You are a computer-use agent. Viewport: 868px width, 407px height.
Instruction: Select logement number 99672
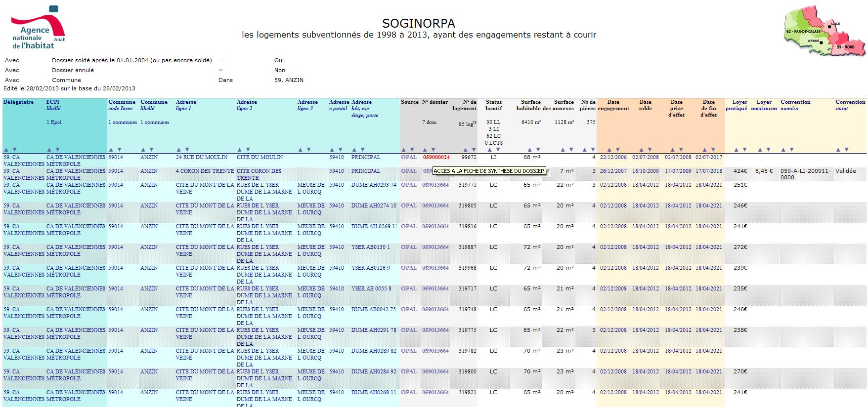point(469,158)
